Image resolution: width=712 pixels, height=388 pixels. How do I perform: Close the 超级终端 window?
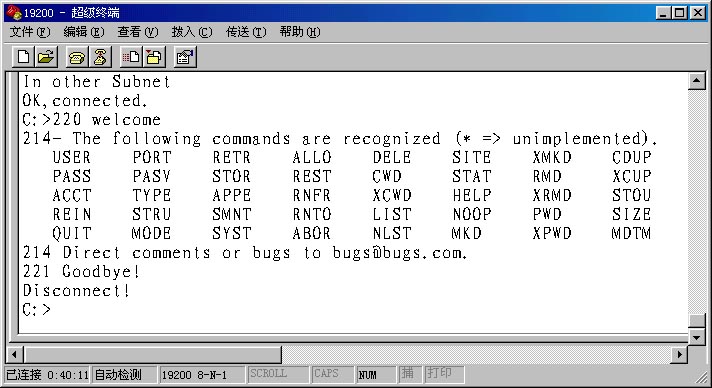click(x=697, y=13)
